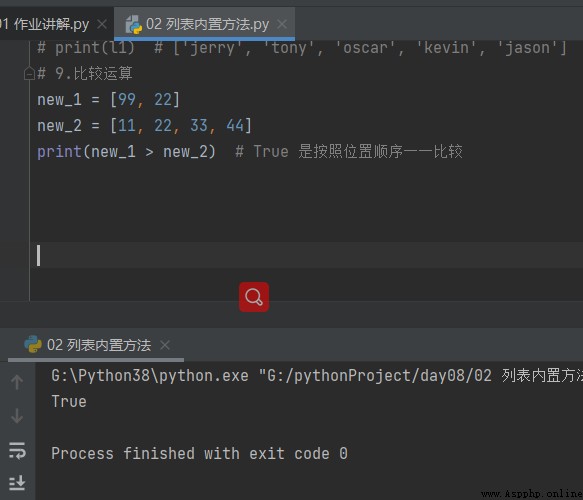Click the down arrow in run console
This screenshot has height=500, width=583.
point(17,416)
